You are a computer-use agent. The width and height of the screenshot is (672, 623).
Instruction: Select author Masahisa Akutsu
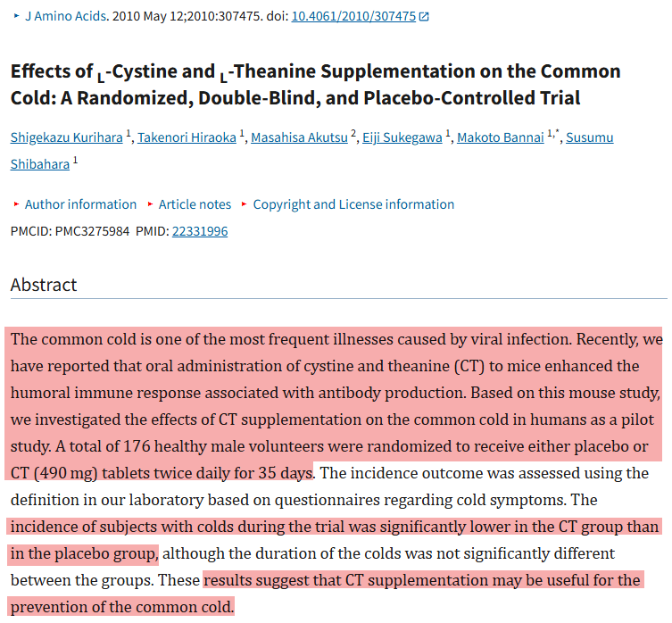point(299,137)
